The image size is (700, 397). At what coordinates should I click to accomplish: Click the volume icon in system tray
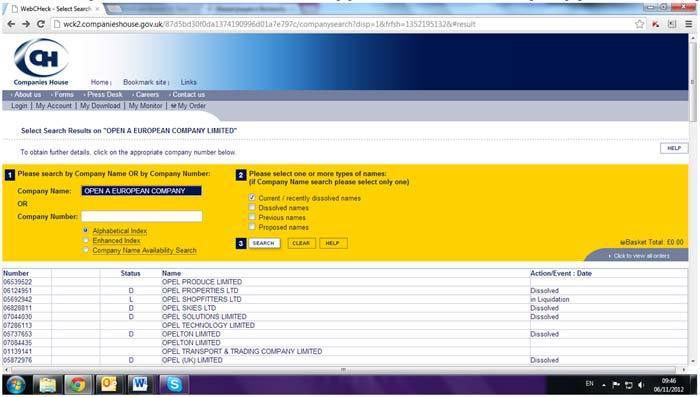641,385
